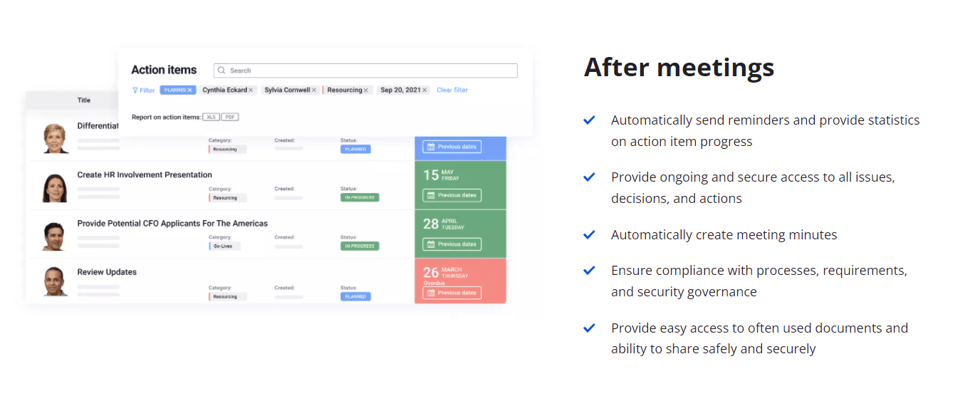Remove the "Resourcing" filter chip
This screenshot has width=980, height=411.
click(x=365, y=90)
